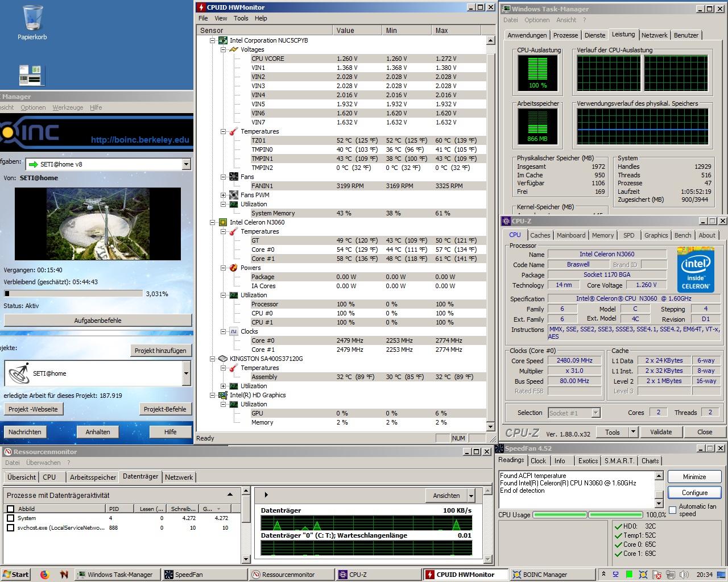
Task: Click the volume speaker icon in system tray
Action: click(683, 575)
